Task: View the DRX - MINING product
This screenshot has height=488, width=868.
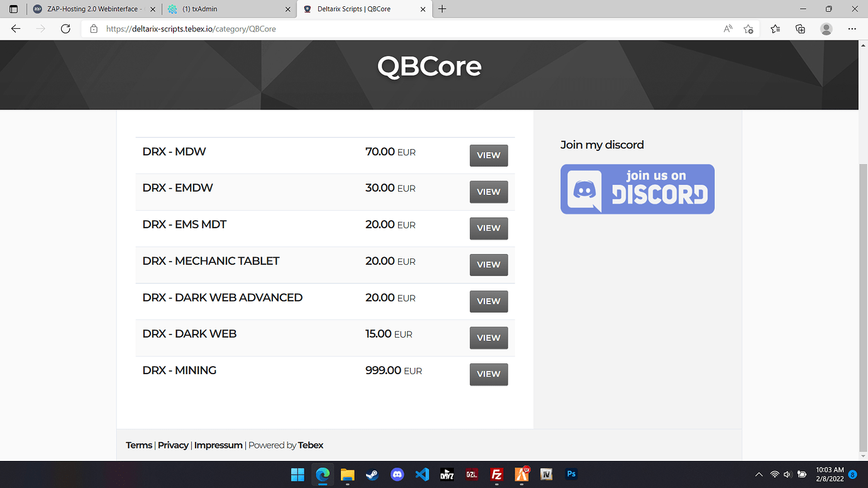Action: pos(488,374)
